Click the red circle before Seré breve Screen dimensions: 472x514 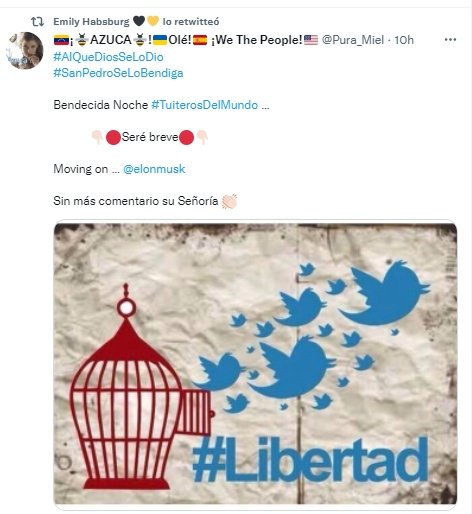click(113, 137)
